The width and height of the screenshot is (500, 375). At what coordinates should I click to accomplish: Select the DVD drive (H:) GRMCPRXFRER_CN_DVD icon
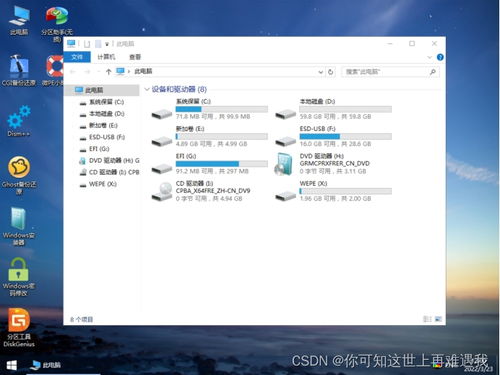284,164
